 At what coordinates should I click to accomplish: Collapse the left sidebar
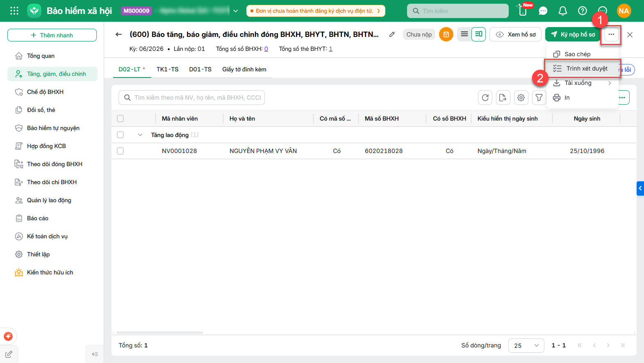point(95,354)
